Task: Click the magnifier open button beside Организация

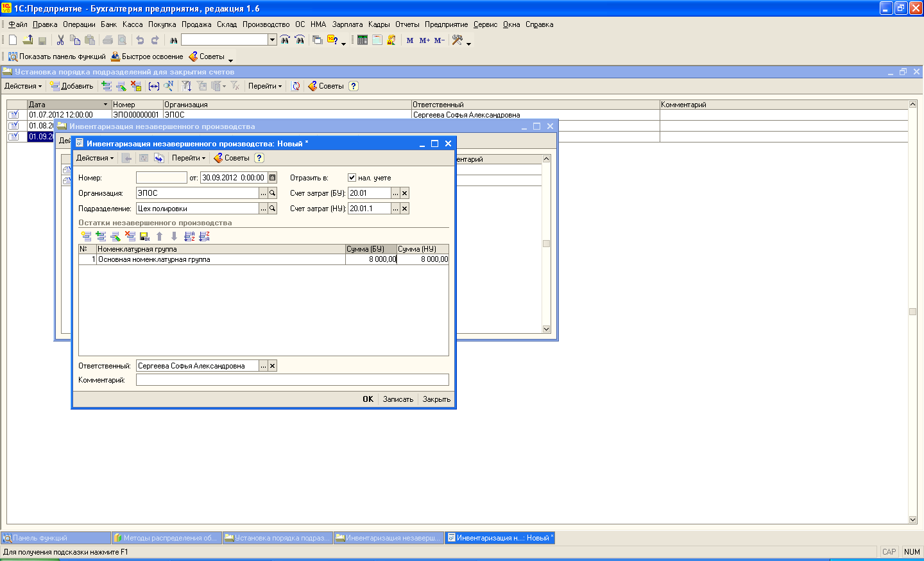Action: (x=272, y=193)
